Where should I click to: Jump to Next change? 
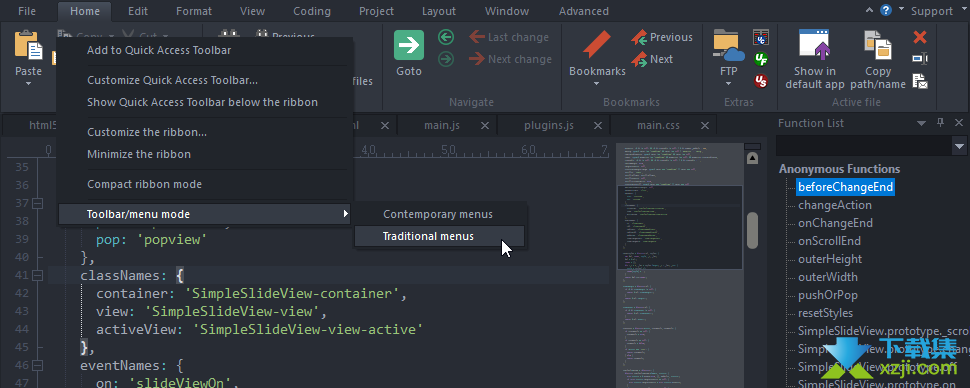[x=510, y=59]
